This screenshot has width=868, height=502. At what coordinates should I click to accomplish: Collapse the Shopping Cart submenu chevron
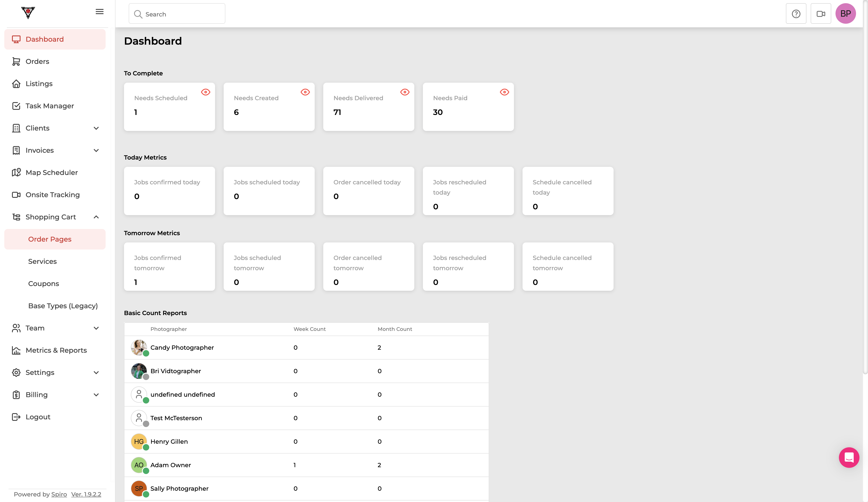click(x=96, y=217)
